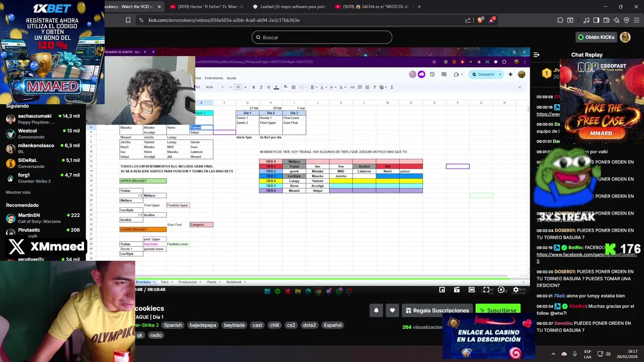644x362 pixels.
Task: Open milenkanolasco channel in the sidebar
Action: pyautogui.click(x=43, y=148)
